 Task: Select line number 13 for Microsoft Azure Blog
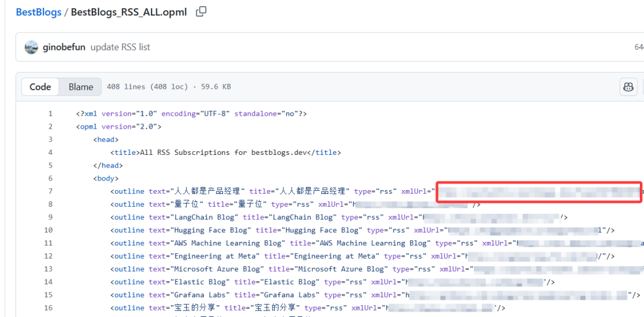point(48,269)
